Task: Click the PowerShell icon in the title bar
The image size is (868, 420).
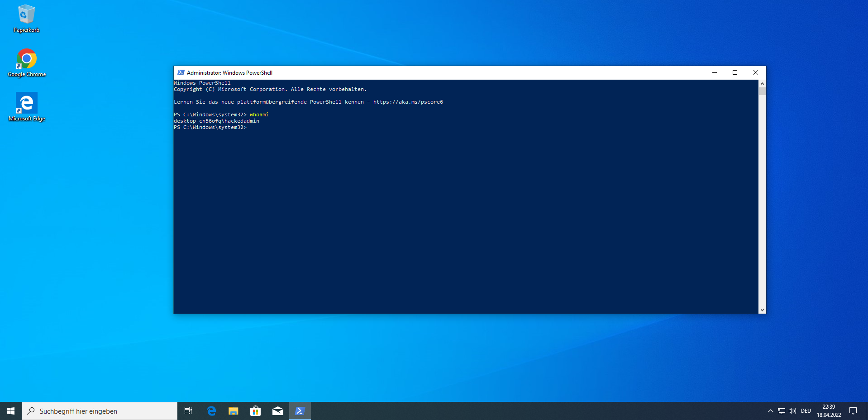Action: 181,72
